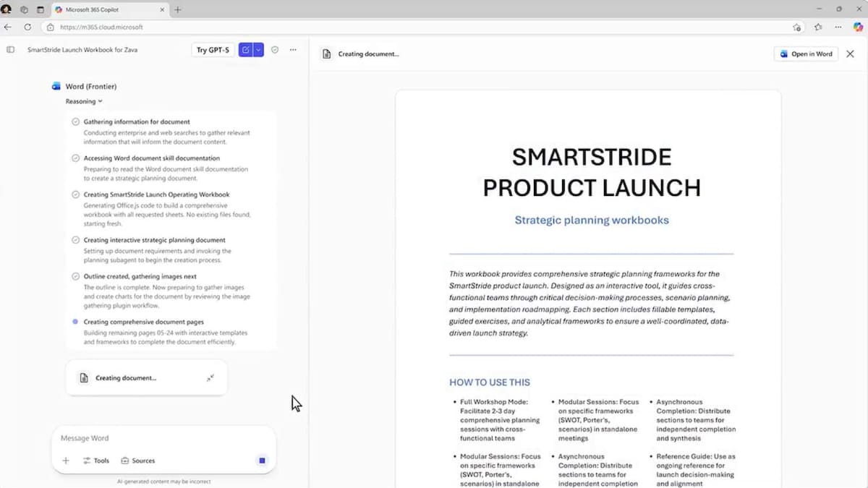
Task: Click the Word (Frontier) agent icon
Action: 56,86
